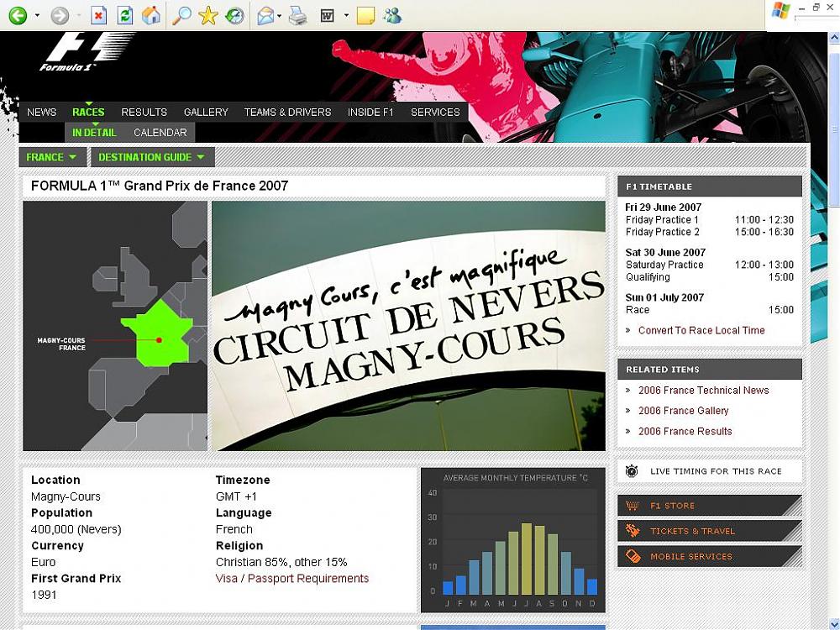Open the TICKETS & TRAVEL button
The width and height of the screenshot is (840, 630).
pos(710,531)
